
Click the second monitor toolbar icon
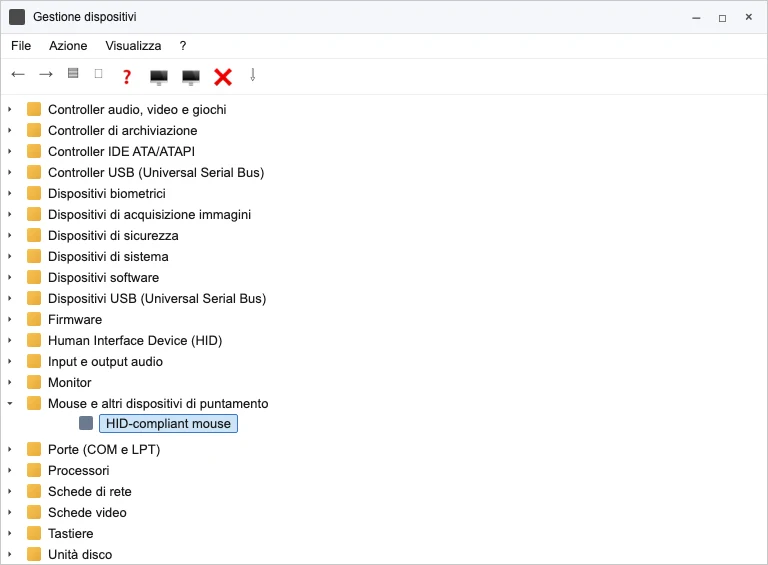click(191, 77)
